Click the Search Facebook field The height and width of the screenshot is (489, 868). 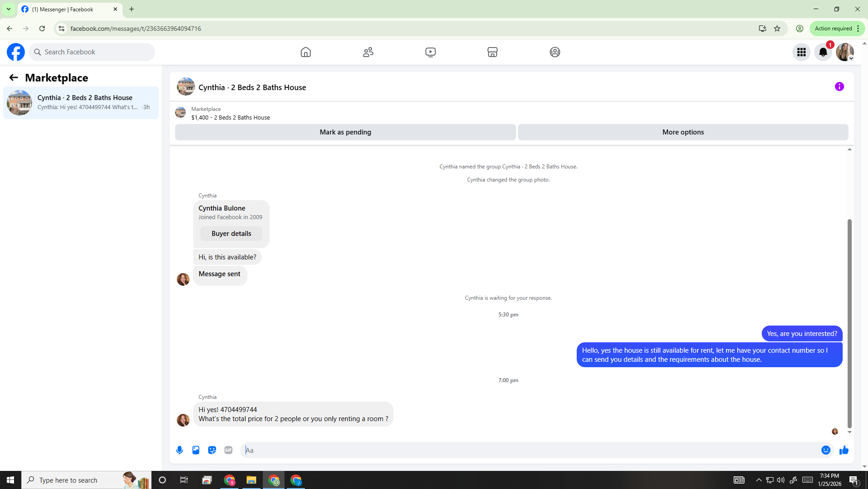(x=92, y=52)
